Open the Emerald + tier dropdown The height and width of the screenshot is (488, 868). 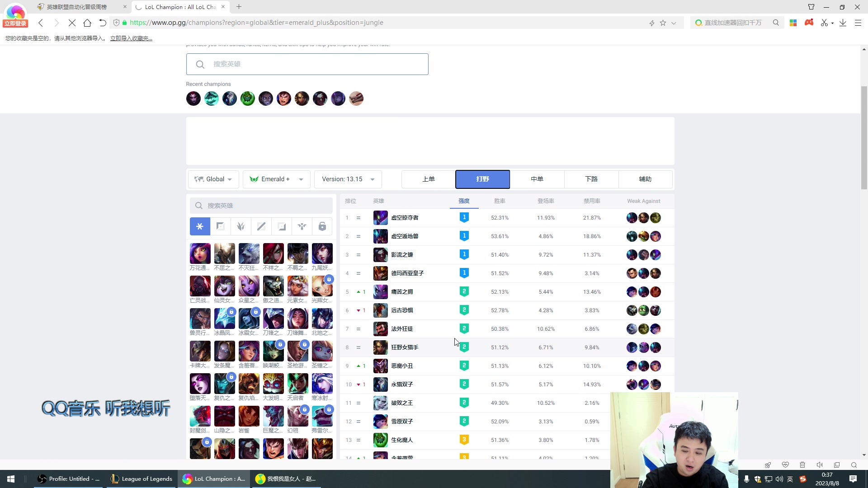[x=277, y=179]
